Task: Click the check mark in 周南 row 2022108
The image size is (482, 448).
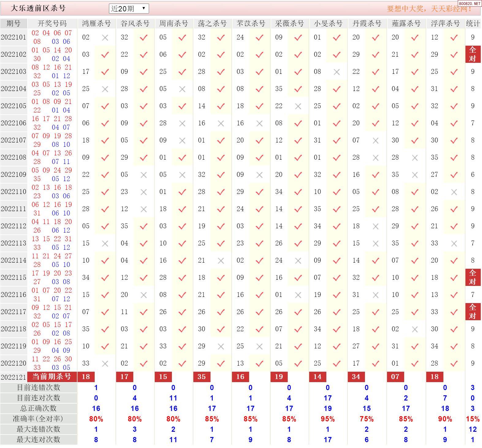Action: click(182, 158)
